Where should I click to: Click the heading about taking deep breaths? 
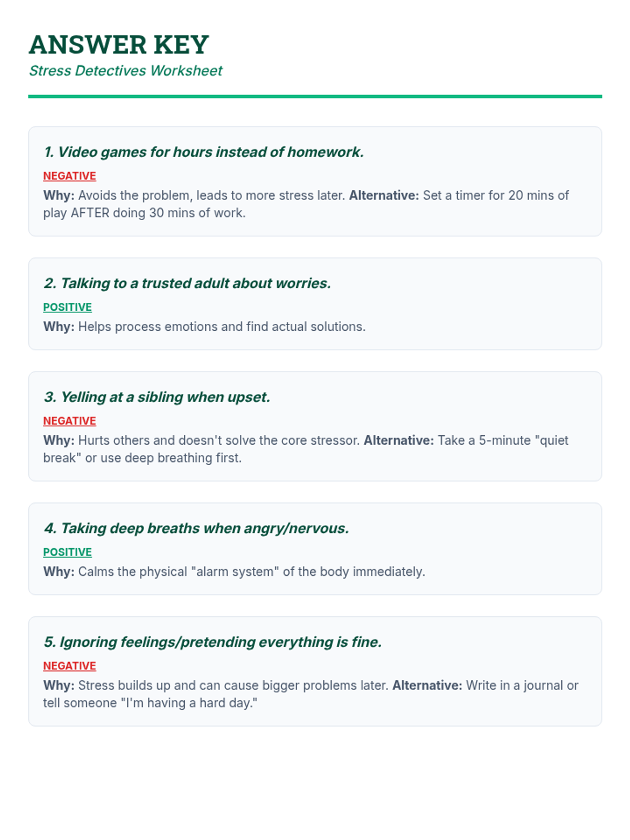click(196, 529)
